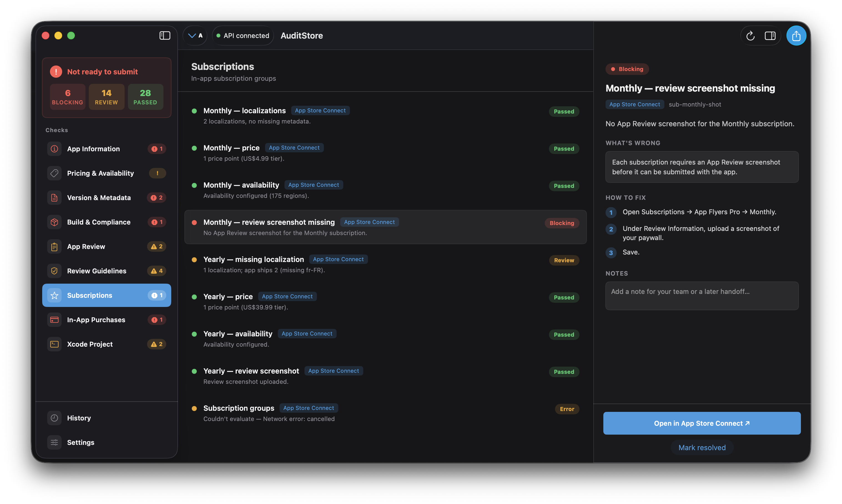
Task: Click the 28 Passed summary tile
Action: [145, 97]
